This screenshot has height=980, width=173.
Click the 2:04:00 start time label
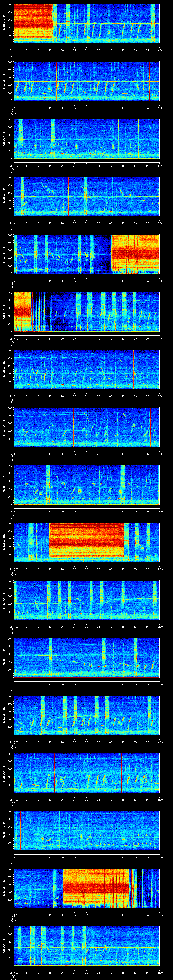point(14,223)
